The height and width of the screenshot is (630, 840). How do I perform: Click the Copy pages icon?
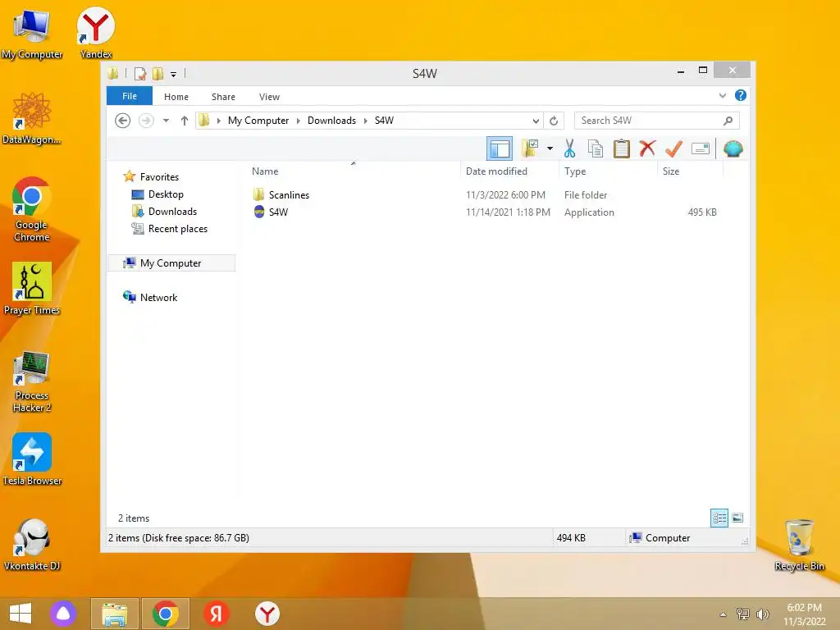(x=596, y=148)
